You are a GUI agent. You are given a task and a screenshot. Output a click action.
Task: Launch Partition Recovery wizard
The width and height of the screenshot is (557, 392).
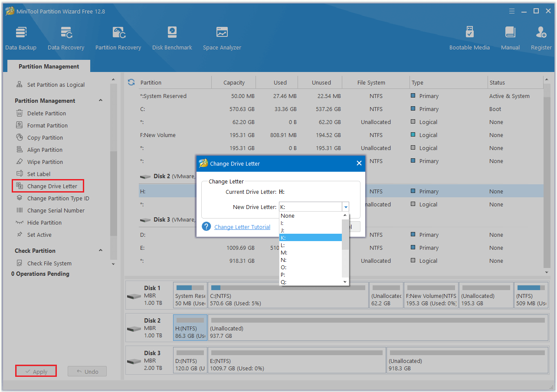[118, 39]
